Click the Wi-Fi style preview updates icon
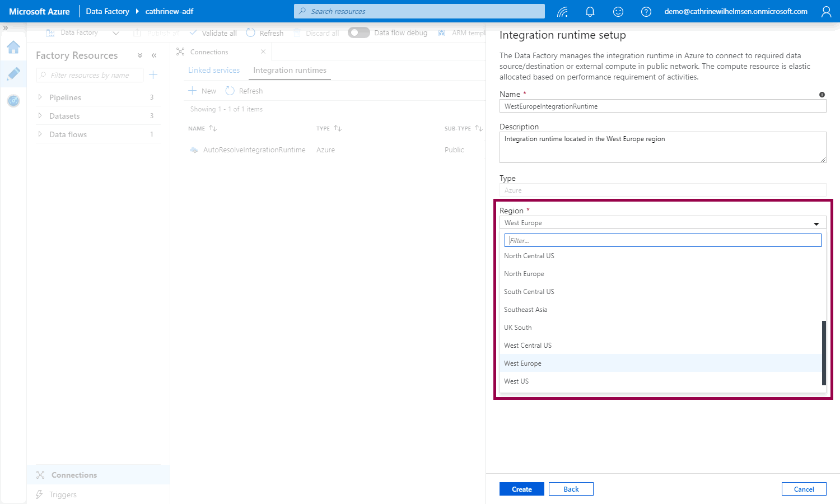Viewport: 840px width, 504px height. click(x=562, y=12)
